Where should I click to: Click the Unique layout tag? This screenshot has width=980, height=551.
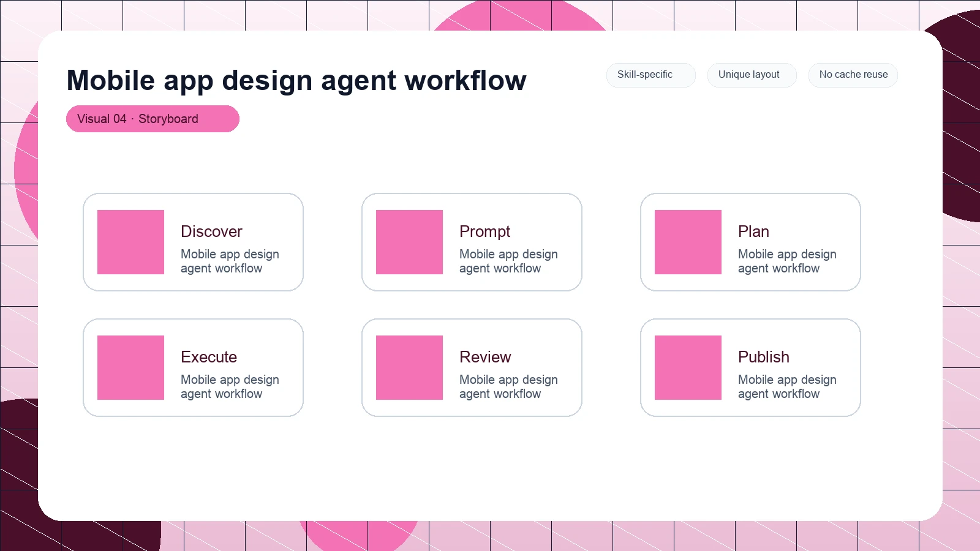click(752, 75)
